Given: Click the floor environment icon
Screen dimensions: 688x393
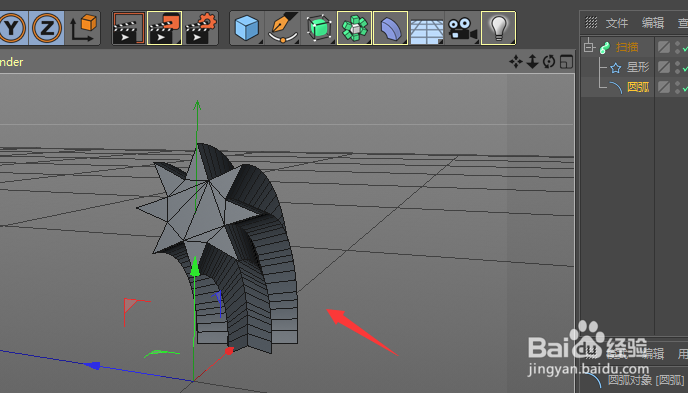Looking at the screenshot, I should [x=426, y=29].
